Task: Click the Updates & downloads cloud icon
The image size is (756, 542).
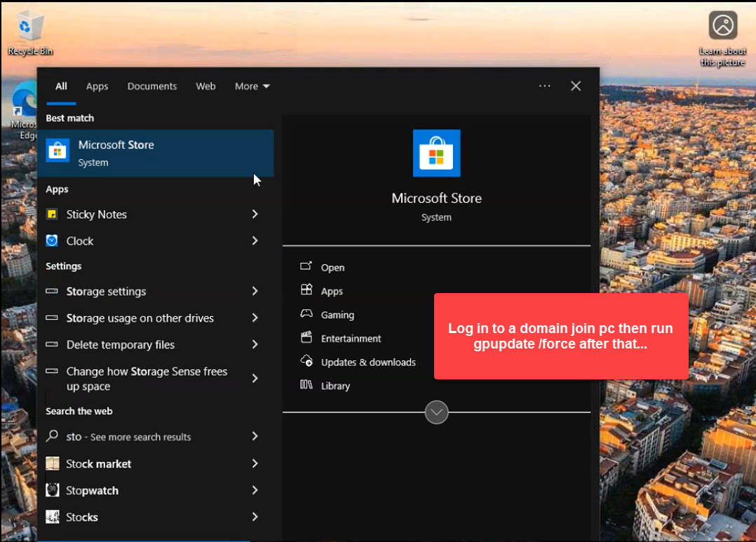Action: pyautogui.click(x=306, y=360)
